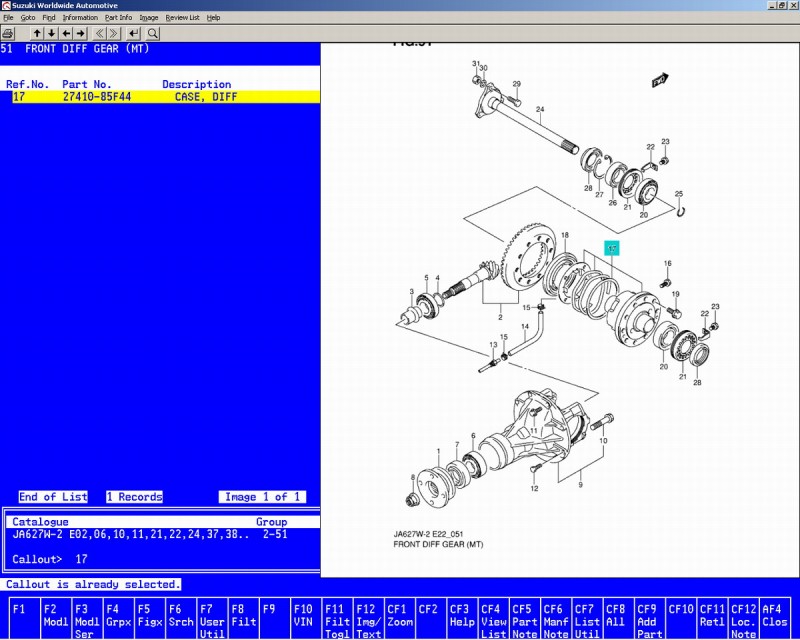
Task: Click the double right chevron icon
Action: [x=114, y=34]
